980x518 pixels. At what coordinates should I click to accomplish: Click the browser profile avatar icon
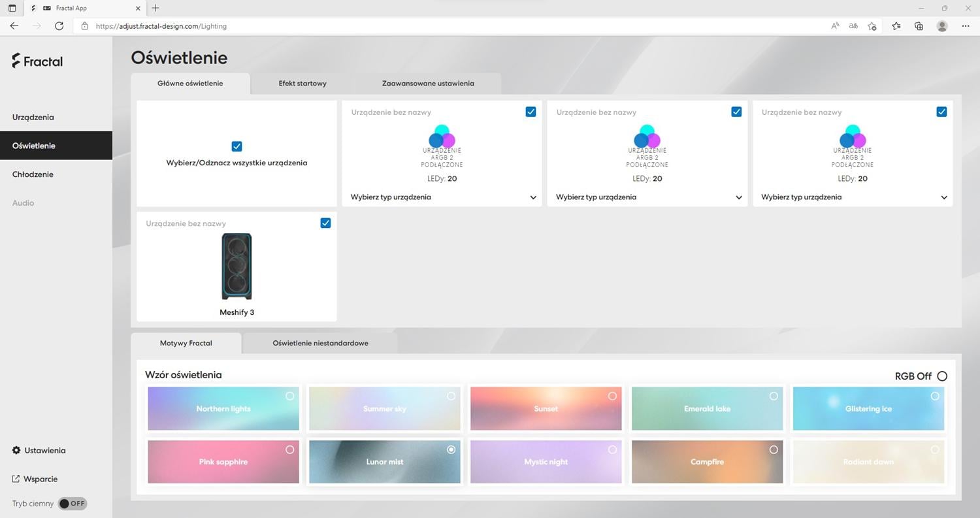(941, 26)
